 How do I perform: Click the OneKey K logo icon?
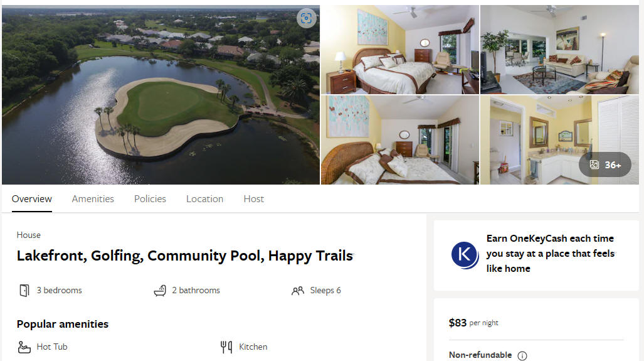coord(465,255)
